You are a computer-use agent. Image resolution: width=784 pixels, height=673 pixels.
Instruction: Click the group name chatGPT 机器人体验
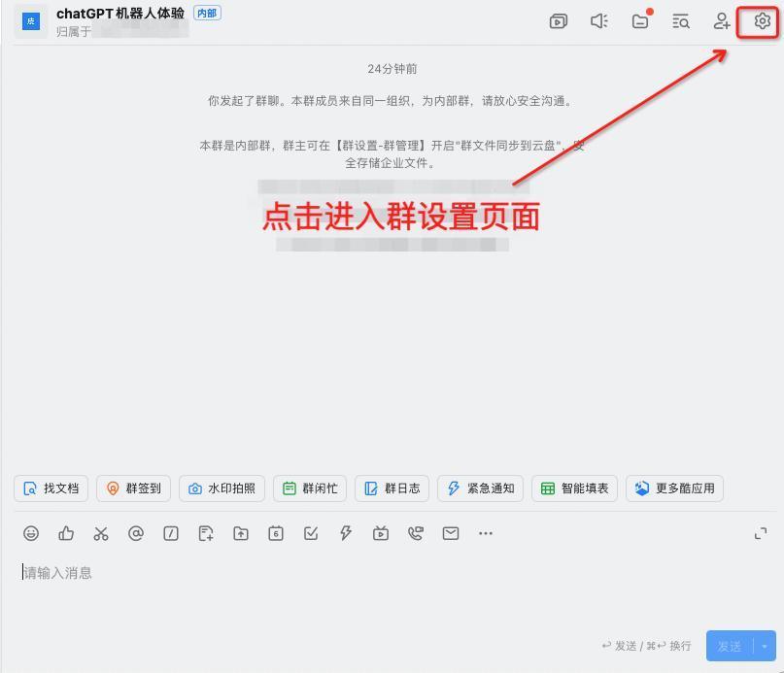pos(120,14)
